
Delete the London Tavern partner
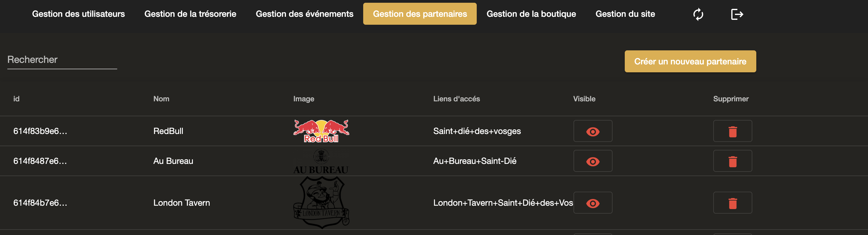coord(732,203)
